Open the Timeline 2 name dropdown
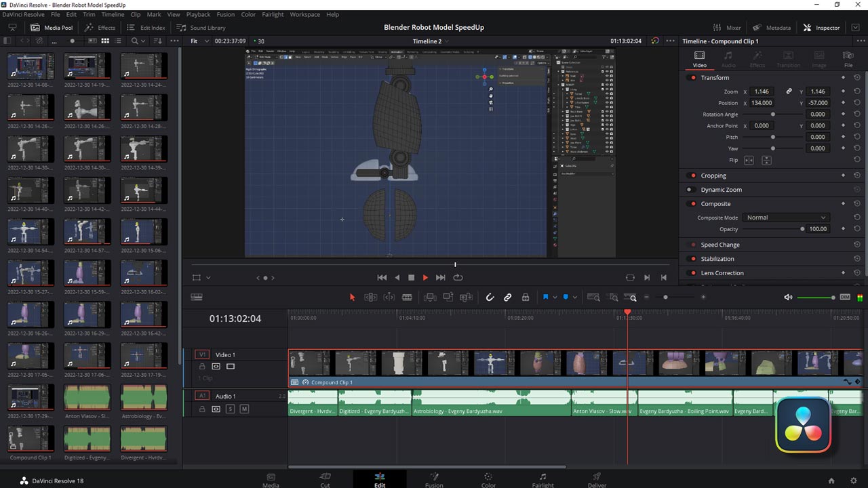Screen dimensions: 868x488 pos(429,41)
